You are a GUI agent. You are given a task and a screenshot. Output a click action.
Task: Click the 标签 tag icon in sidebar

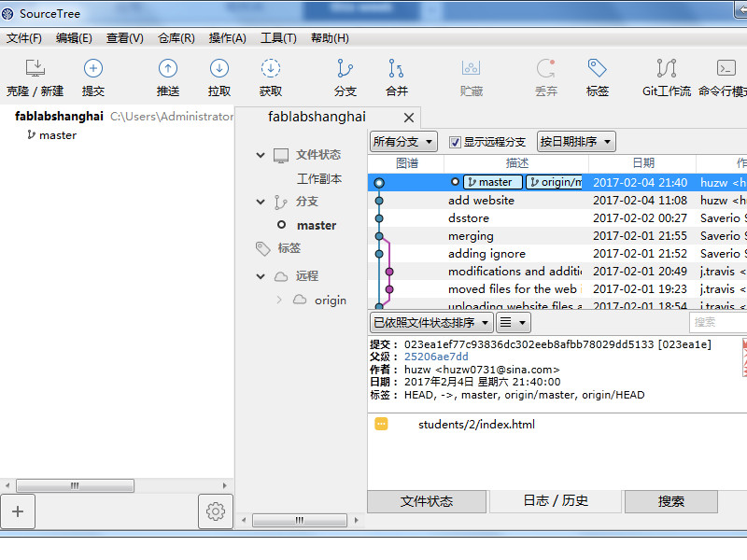click(262, 248)
